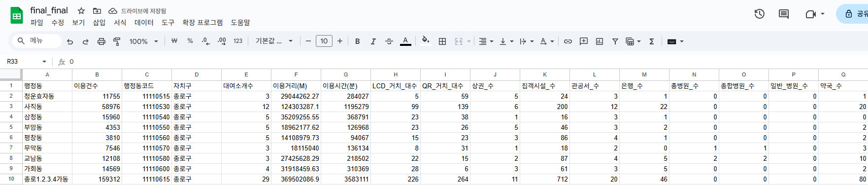Click the 이용거리(M) header cell
Viewport: 868px width, 185px height.
[296, 86]
